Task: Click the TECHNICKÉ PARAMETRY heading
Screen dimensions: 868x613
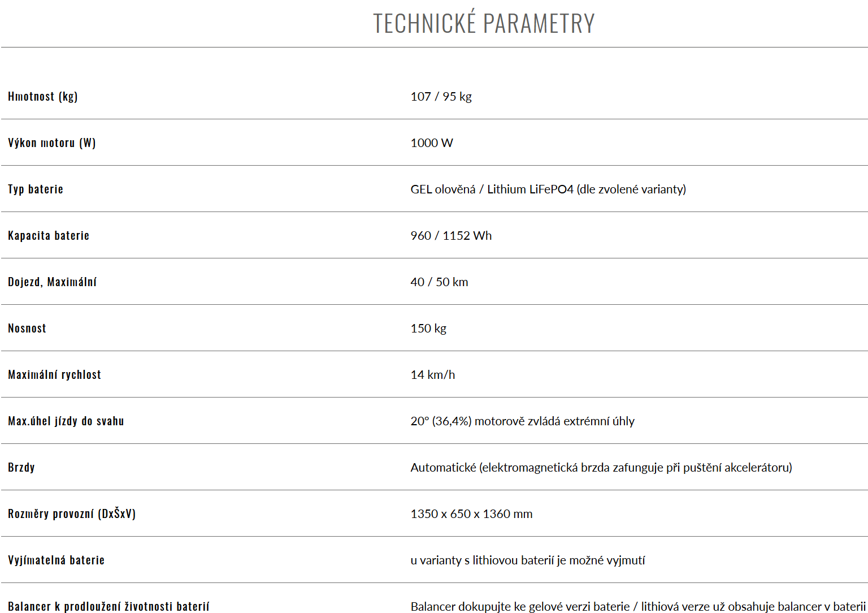Action: tap(484, 23)
